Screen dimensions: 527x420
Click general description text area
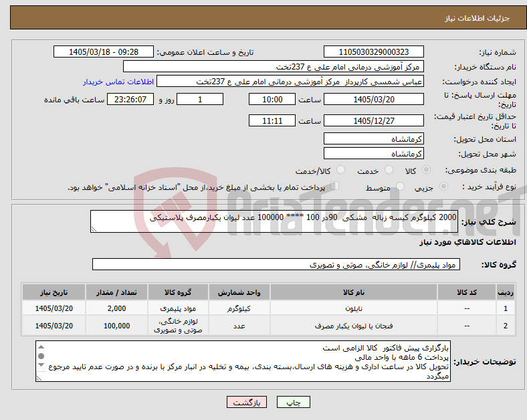coord(274,221)
